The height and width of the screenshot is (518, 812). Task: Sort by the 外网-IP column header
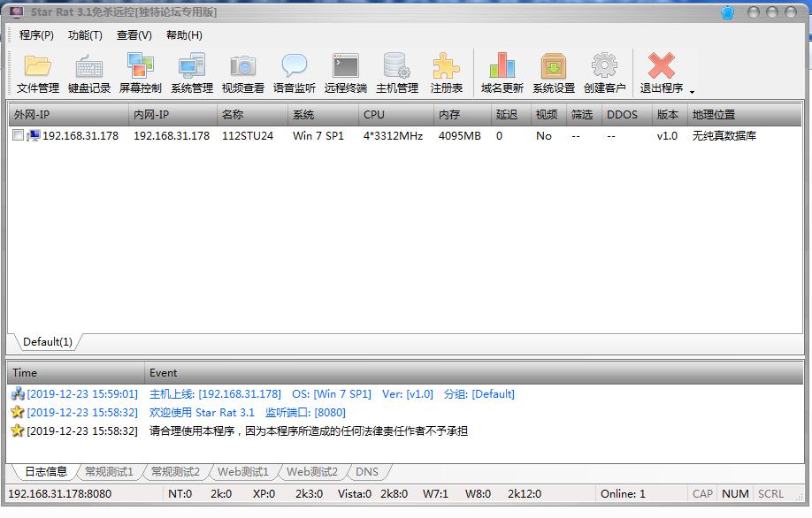tap(68, 114)
